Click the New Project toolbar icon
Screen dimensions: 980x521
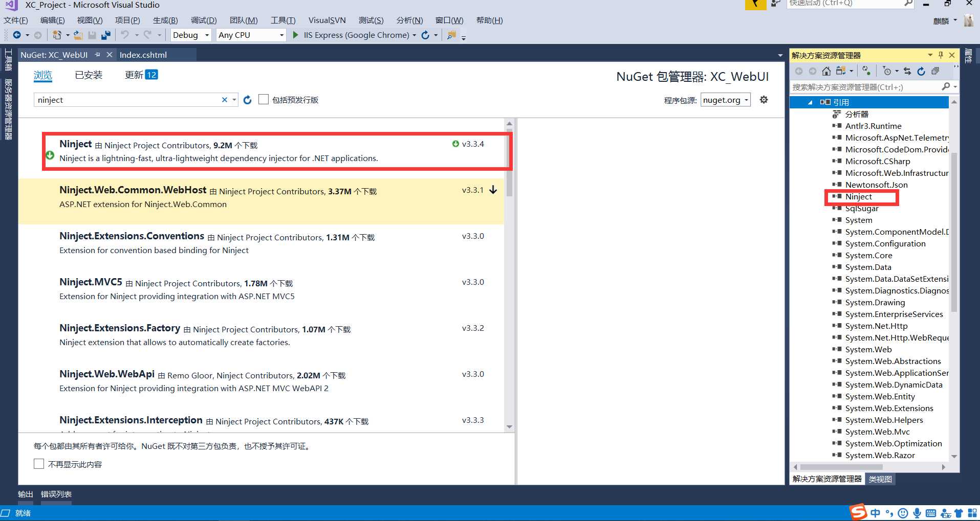point(57,35)
